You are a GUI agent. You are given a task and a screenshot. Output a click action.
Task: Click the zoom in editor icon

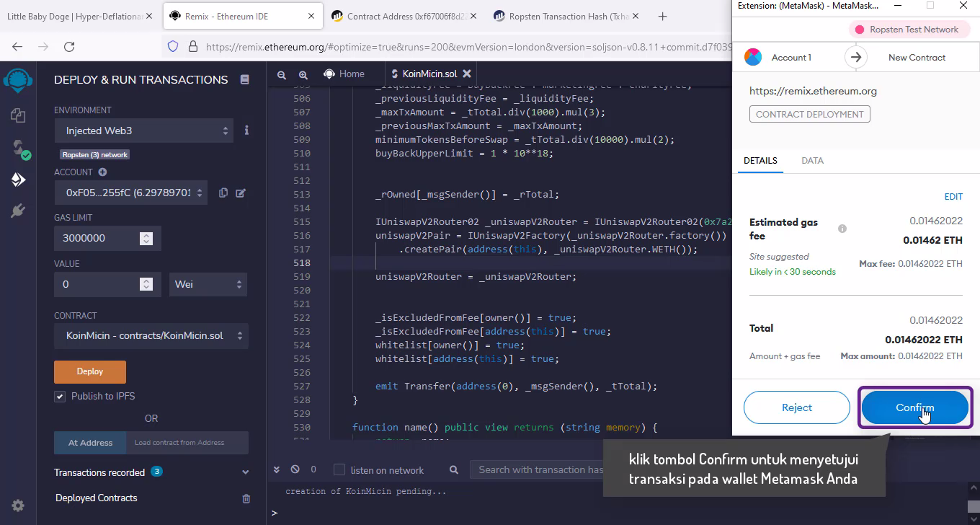pos(303,74)
